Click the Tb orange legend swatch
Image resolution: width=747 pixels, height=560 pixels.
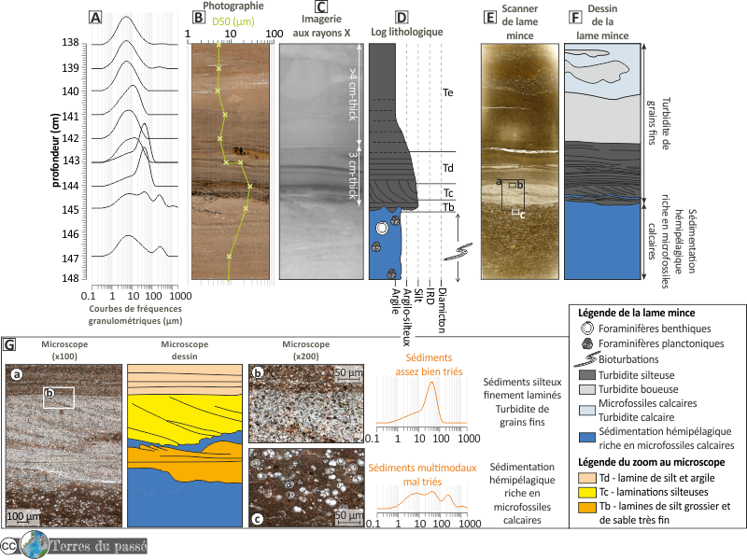tap(587, 506)
